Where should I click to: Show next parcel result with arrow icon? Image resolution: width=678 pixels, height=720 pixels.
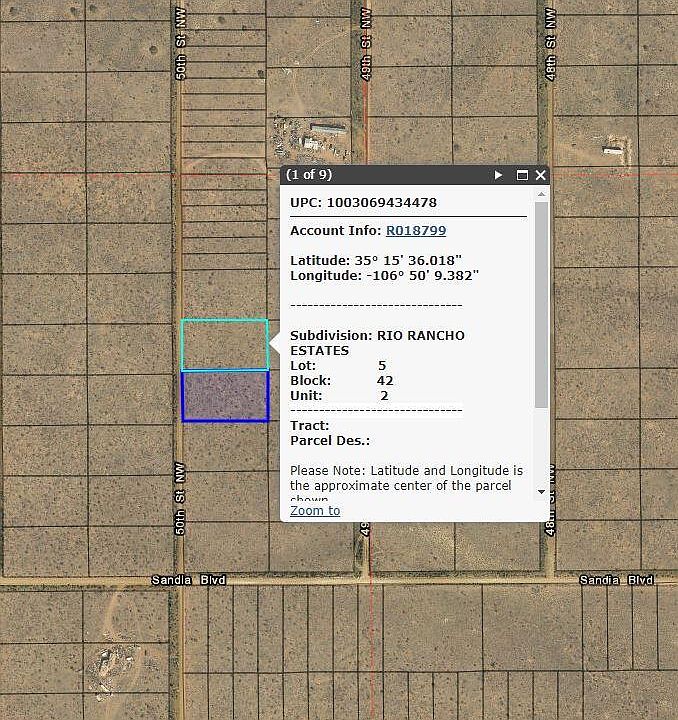[498, 175]
